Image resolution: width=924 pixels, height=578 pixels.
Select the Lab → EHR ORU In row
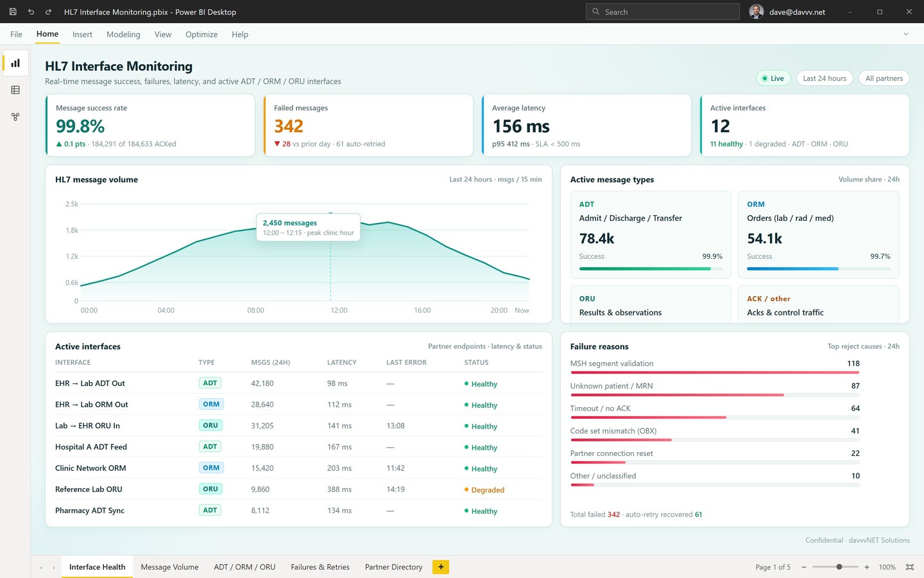(298, 426)
